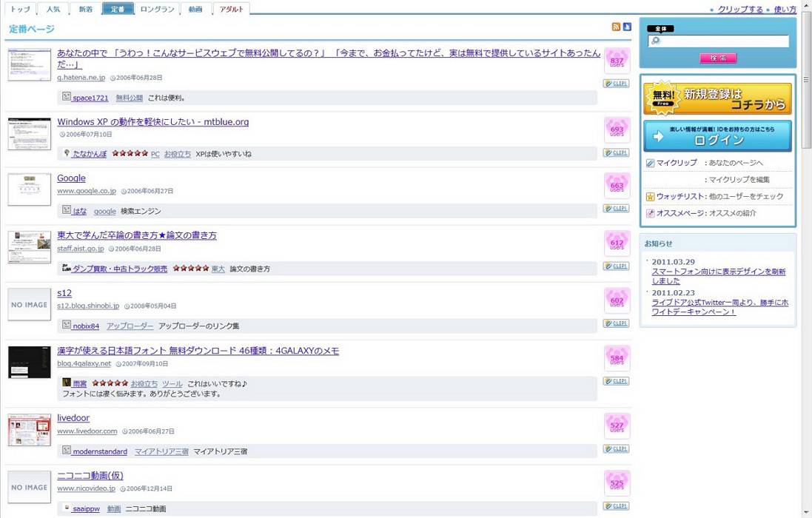The height and width of the screenshot is (518, 812).
Task: Click the saaippw user link
Action: 86,509
